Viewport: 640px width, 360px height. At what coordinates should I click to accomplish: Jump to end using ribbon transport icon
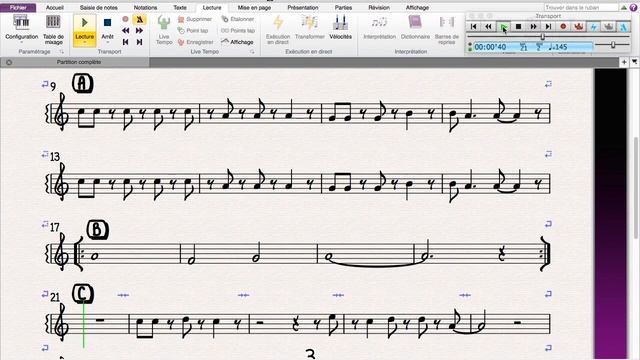click(139, 42)
